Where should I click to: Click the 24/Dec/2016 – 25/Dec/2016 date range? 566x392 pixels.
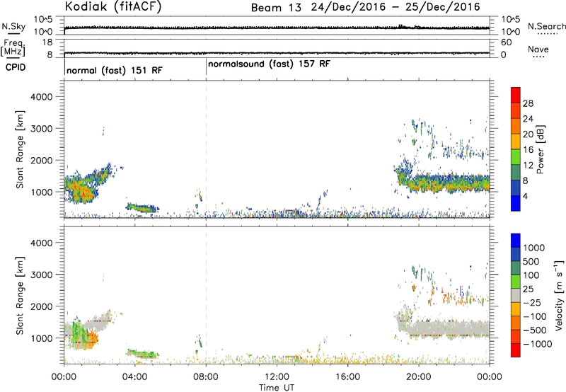point(395,7)
